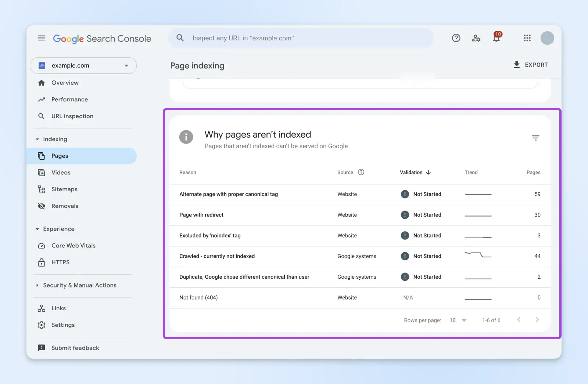Collapse the Indexing section
This screenshot has height=384, width=588.
[x=37, y=140]
